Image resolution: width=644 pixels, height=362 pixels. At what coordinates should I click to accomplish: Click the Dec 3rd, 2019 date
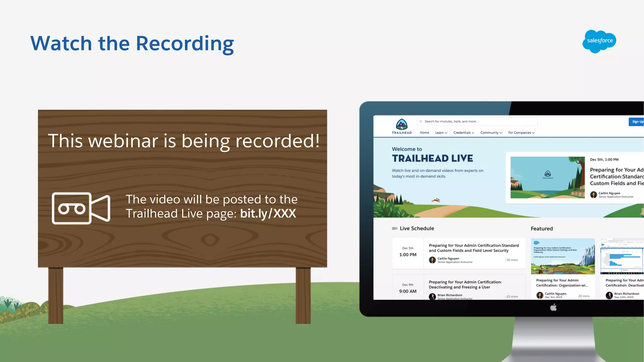[553, 297]
